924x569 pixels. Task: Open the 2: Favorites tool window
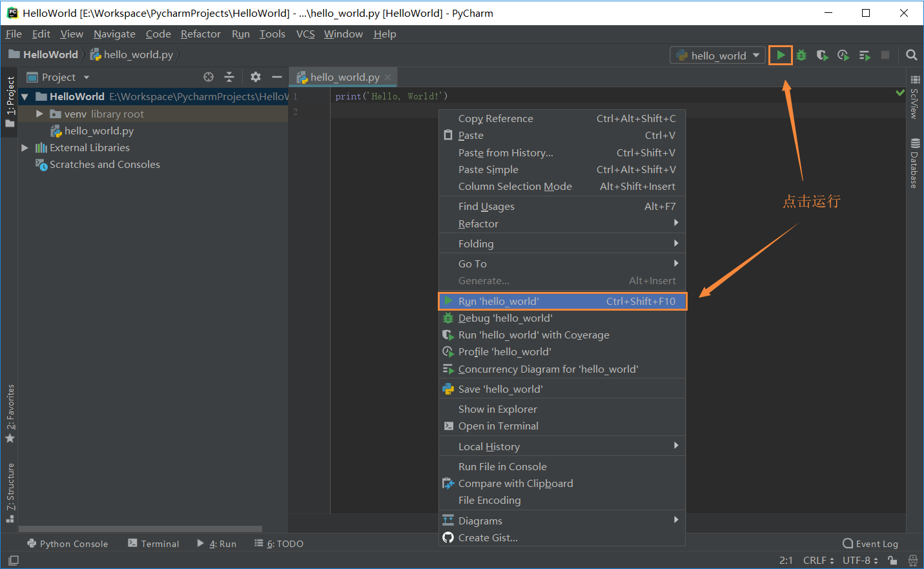point(10,413)
